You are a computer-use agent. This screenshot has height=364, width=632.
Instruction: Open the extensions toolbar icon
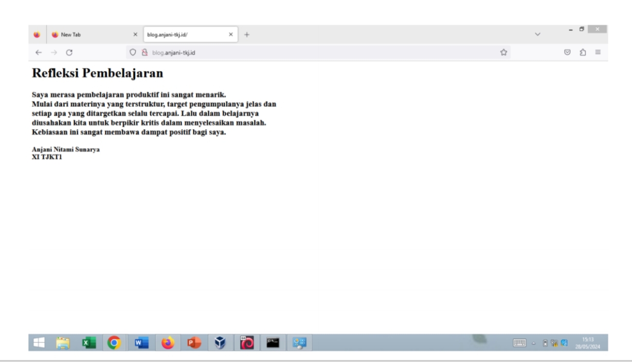583,52
